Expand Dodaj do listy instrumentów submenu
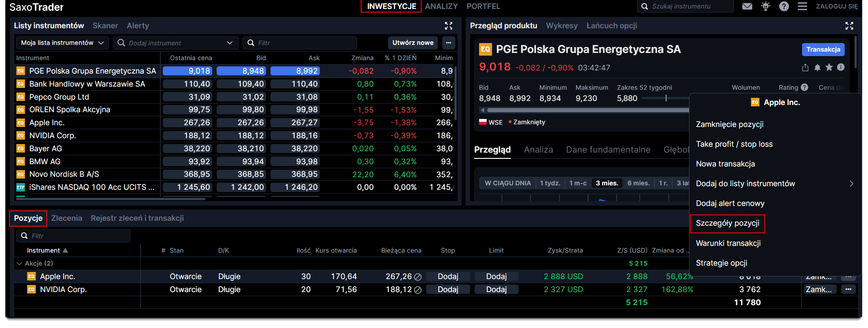Image resolution: width=868 pixels, height=328 pixels. 851,184
